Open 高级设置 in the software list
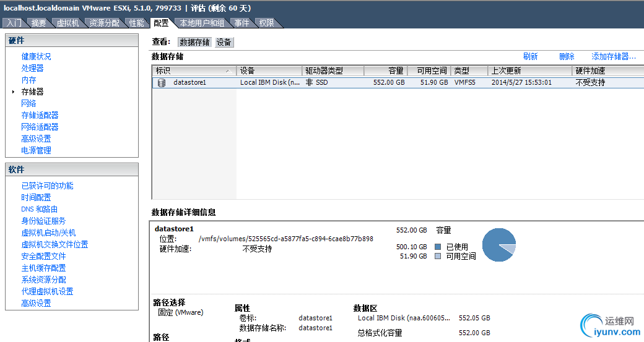This screenshot has width=644, height=342. coord(36,304)
